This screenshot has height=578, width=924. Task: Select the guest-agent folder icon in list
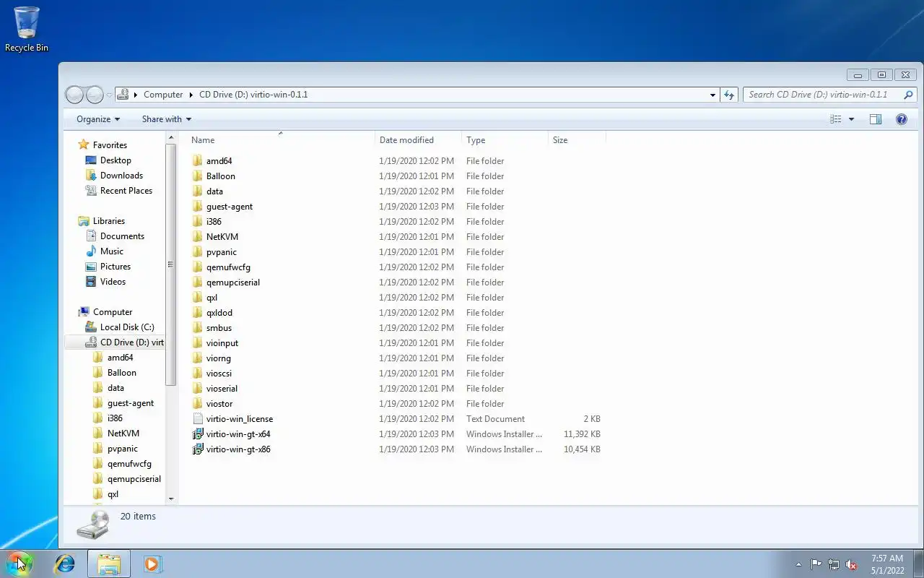198,206
